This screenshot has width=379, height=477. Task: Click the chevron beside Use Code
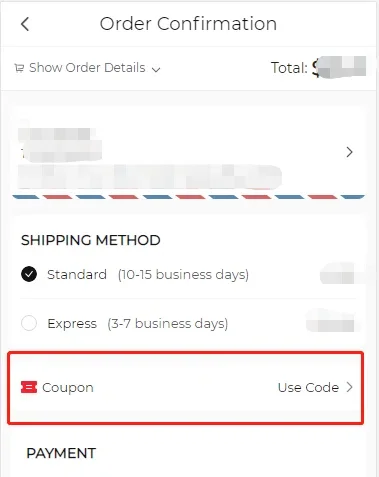click(x=349, y=387)
